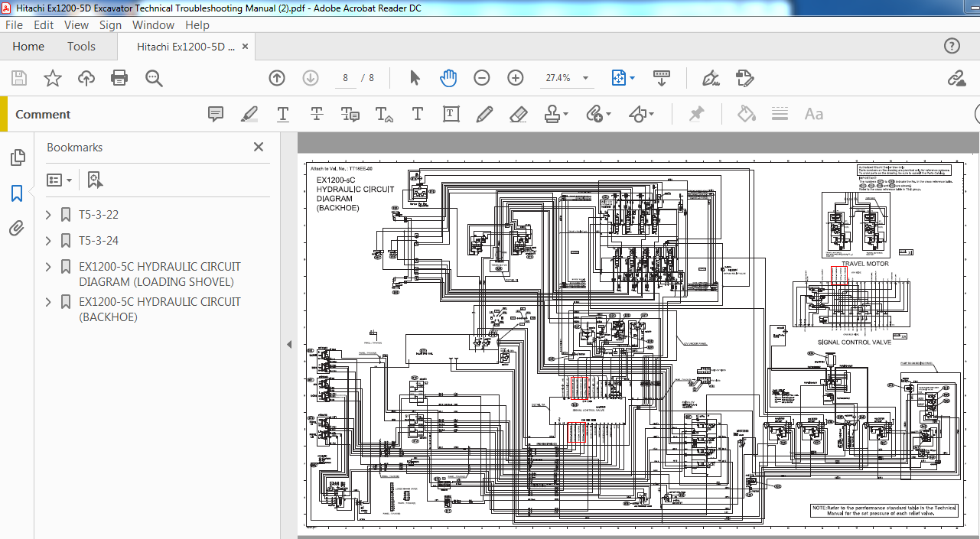Switch to the Home tab
The width and height of the screenshot is (980, 539).
click(x=28, y=47)
